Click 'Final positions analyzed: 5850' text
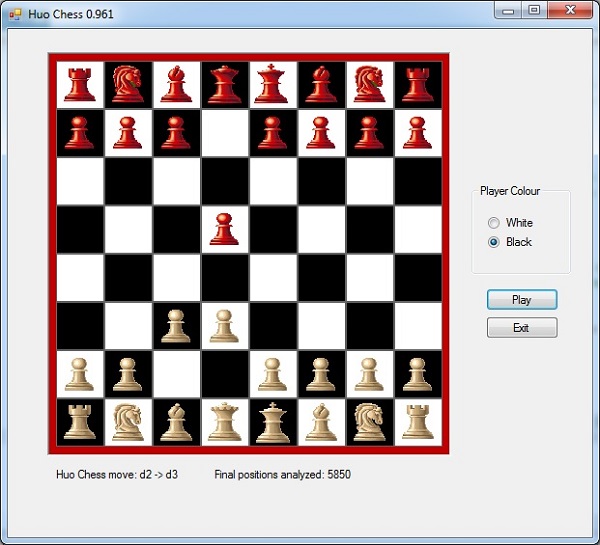The image size is (600, 545). click(282, 475)
